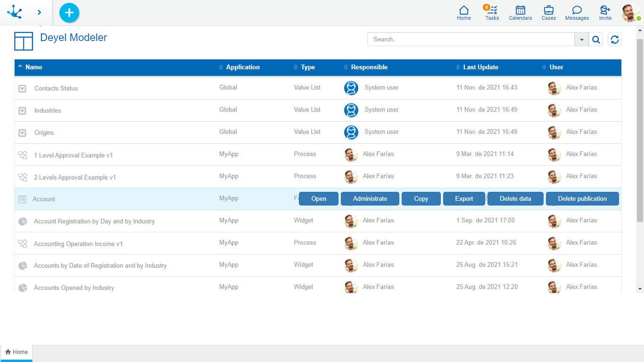644x362 pixels.
Task: Click Accounts Opened by Industry widget icon
Action: click(x=23, y=288)
